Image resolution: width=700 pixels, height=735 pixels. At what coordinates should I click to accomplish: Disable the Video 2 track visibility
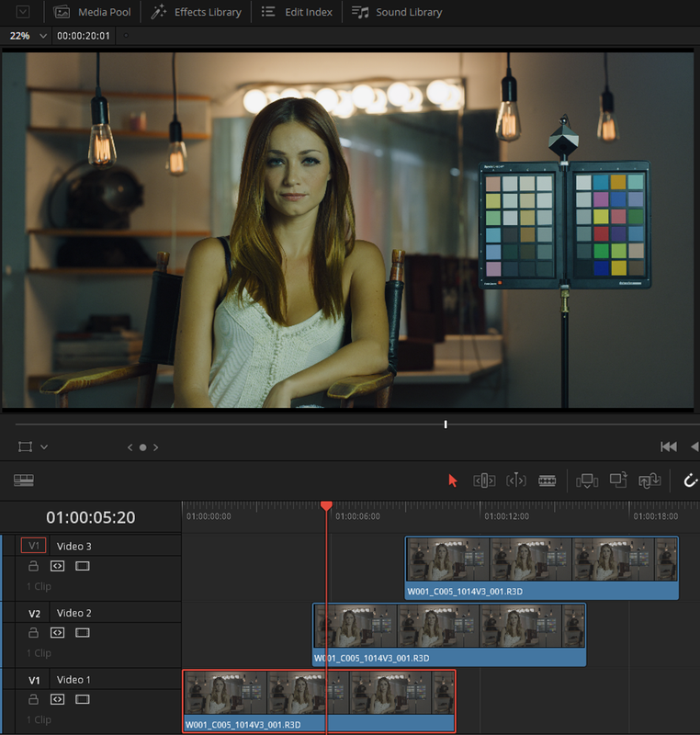pos(83,633)
